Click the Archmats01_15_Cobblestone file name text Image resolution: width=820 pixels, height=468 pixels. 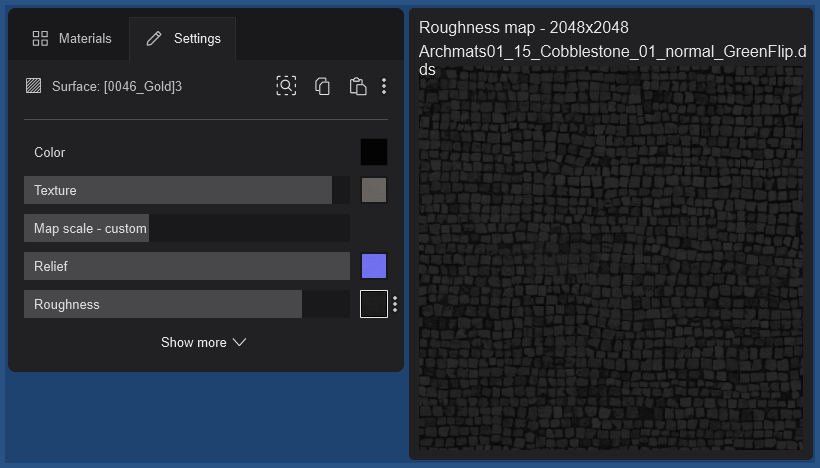tap(612, 60)
